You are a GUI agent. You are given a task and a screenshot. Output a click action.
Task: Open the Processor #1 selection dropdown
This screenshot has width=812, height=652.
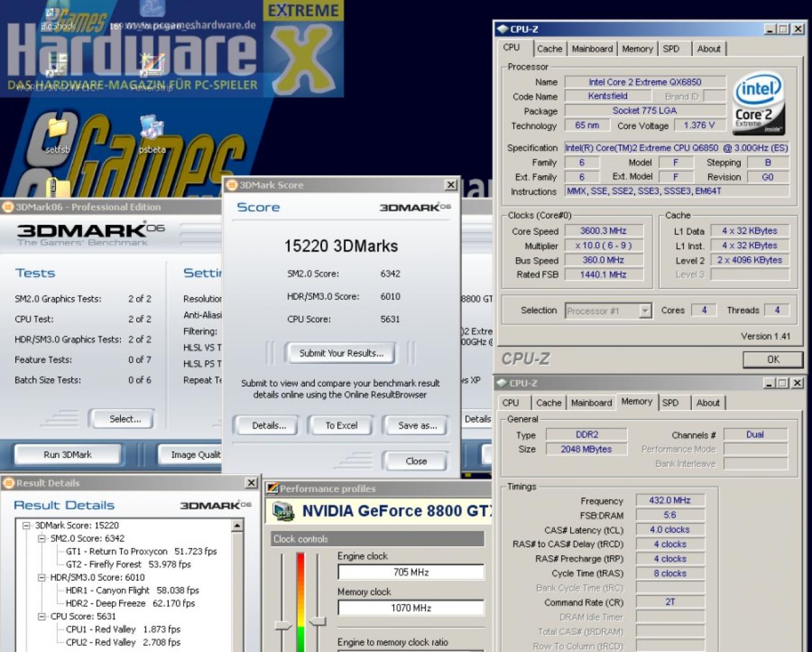point(645,311)
